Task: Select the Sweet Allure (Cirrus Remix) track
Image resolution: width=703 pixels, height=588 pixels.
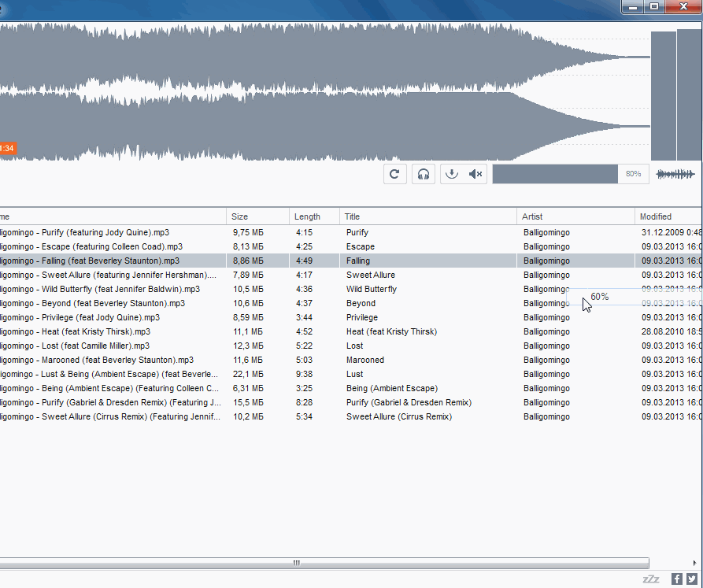Action: pos(398,416)
